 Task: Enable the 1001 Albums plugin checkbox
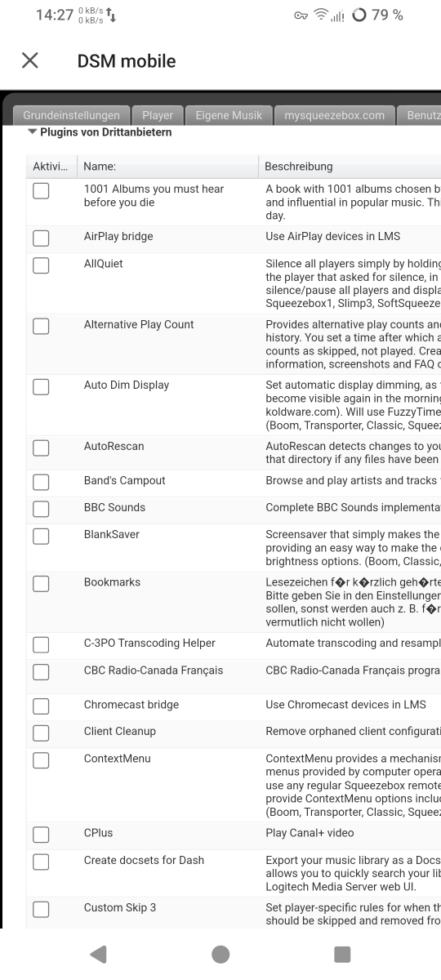point(41,190)
